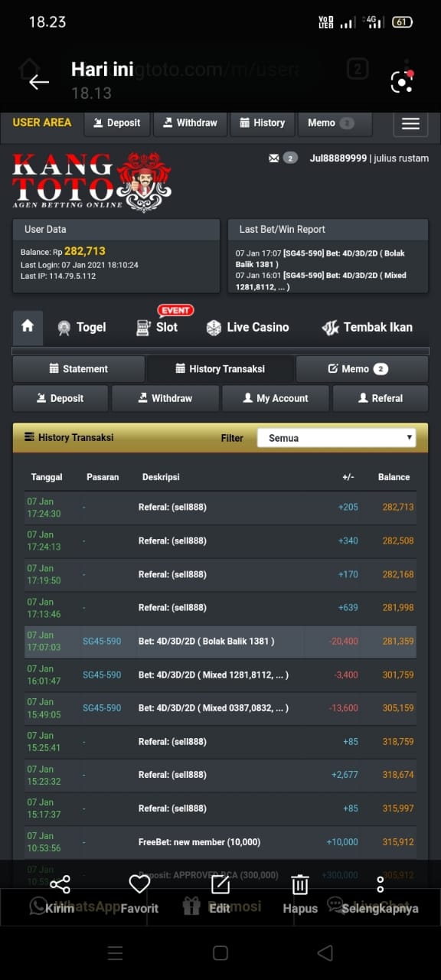This screenshot has height=980, width=441.
Task: Mark image with Favorit heart icon
Action: tap(139, 885)
